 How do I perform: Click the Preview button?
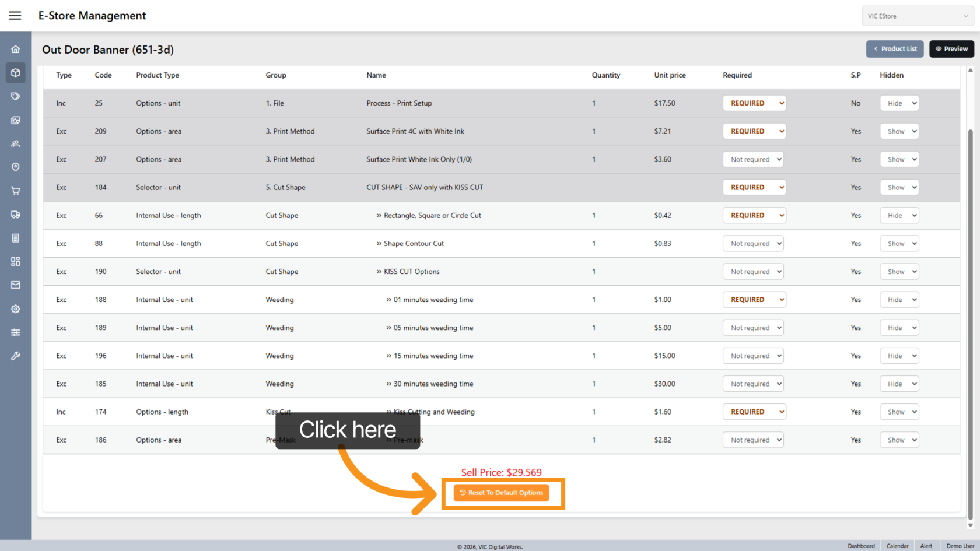tap(951, 49)
